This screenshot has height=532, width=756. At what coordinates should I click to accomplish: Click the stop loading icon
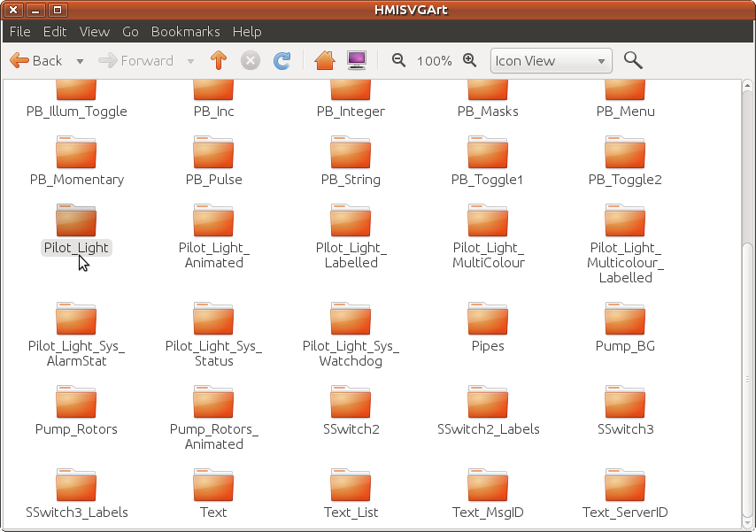click(x=251, y=61)
